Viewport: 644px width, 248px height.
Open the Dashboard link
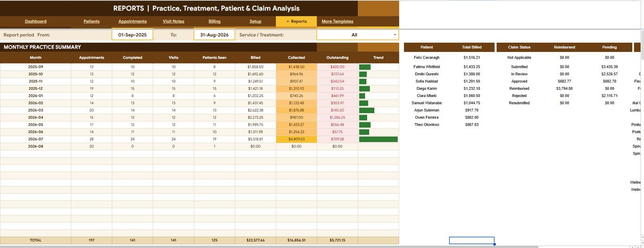pyautogui.click(x=35, y=21)
